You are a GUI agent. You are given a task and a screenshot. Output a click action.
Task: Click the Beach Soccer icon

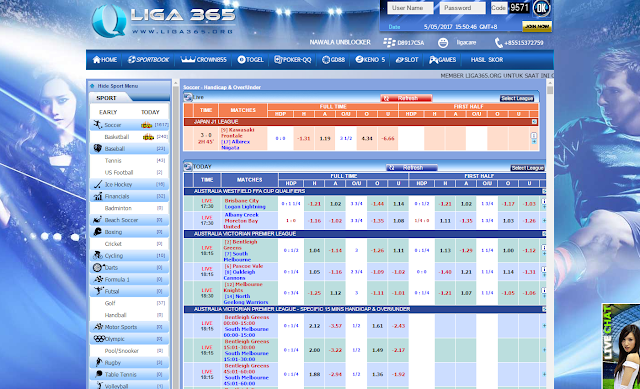click(97, 220)
